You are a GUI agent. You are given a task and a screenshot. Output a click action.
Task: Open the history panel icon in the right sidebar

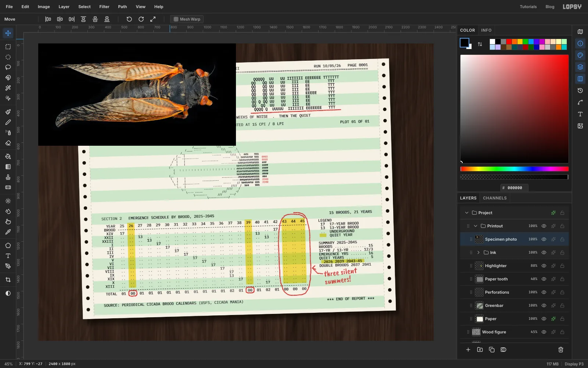point(580,91)
